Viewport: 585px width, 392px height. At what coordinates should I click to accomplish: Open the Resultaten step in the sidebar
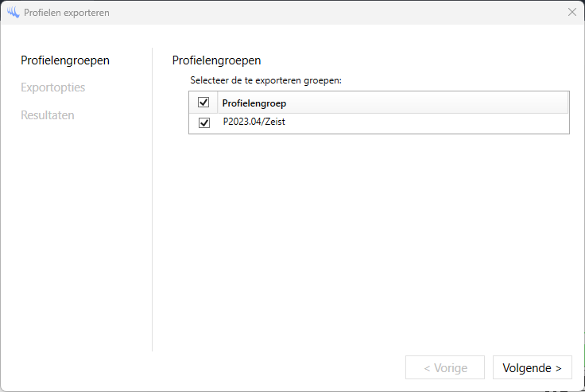48,115
